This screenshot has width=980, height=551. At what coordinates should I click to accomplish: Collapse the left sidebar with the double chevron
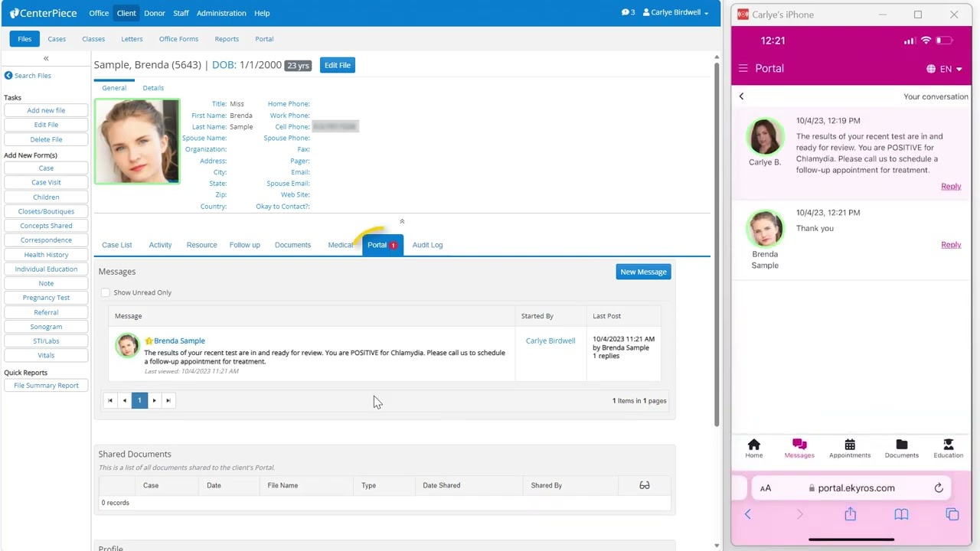point(46,58)
